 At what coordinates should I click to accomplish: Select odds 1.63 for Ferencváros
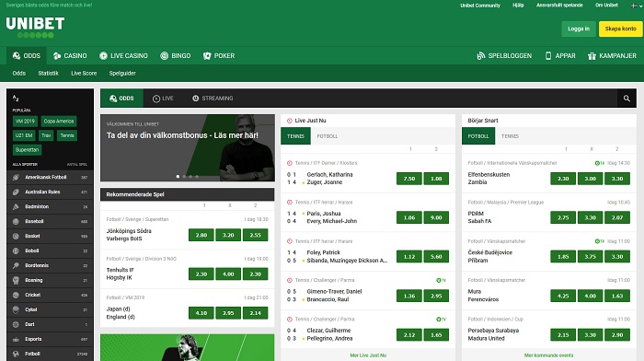point(617,296)
